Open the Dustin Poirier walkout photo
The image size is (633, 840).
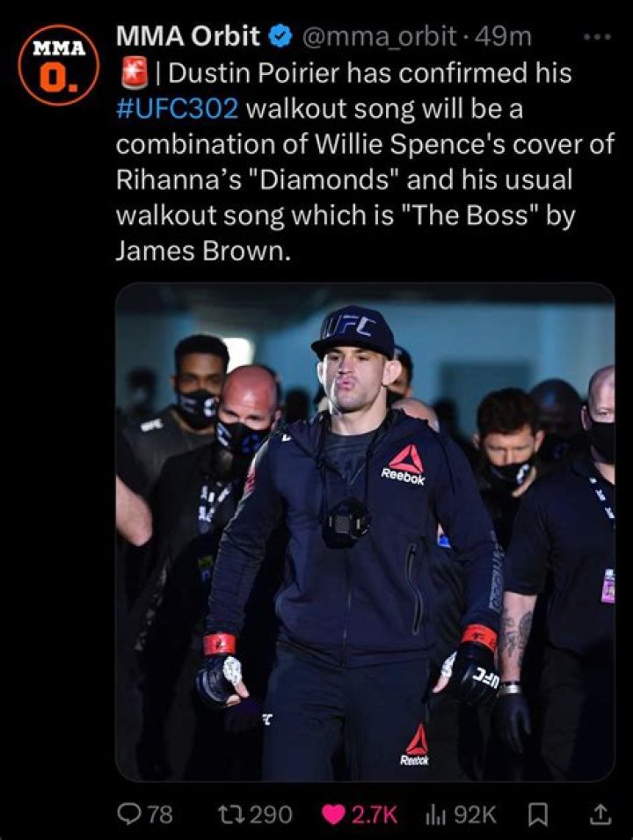tap(365, 532)
